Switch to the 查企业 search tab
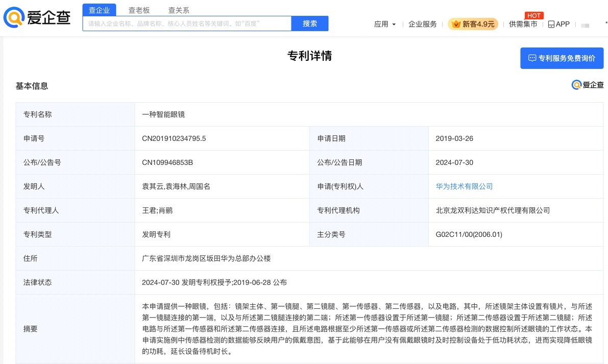608x364 pixels. pyautogui.click(x=99, y=10)
